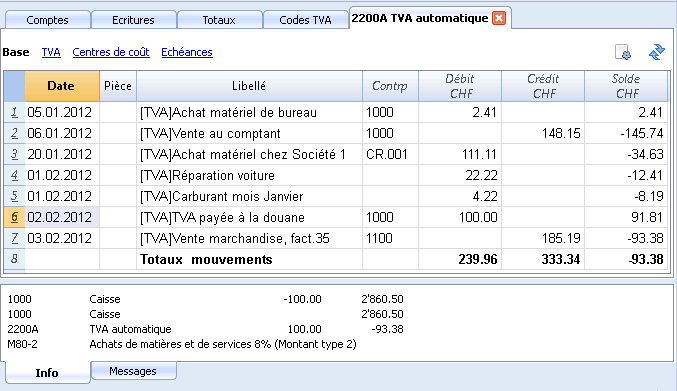Open the Centres de coût view
Viewport: 677px width, 391px height.
coord(111,52)
